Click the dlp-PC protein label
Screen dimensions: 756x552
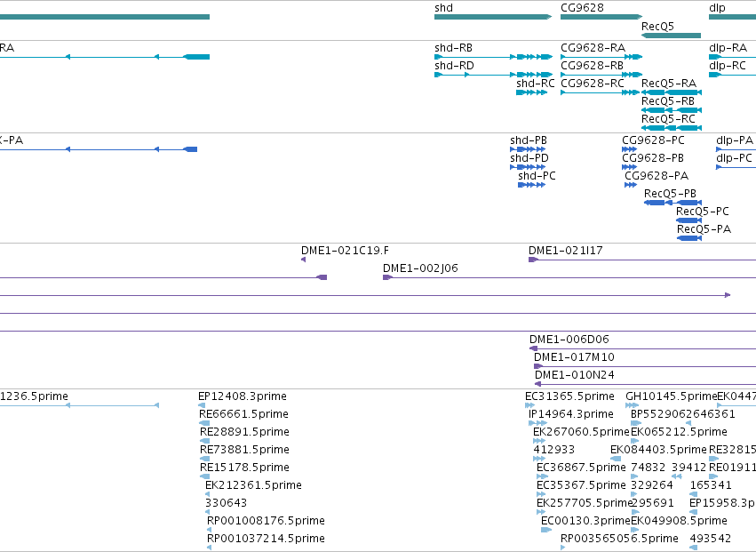(734, 158)
